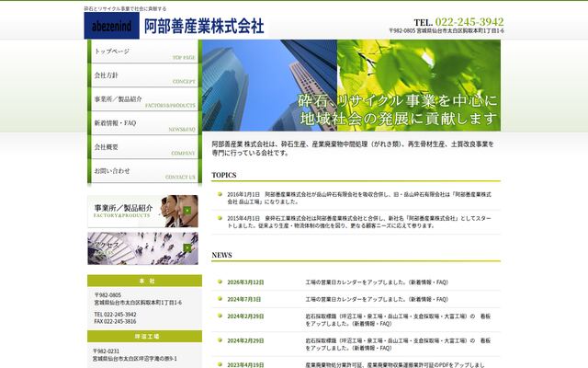Click the 2016年1月1日 topic entry
588x368 pixels.
click(359, 198)
